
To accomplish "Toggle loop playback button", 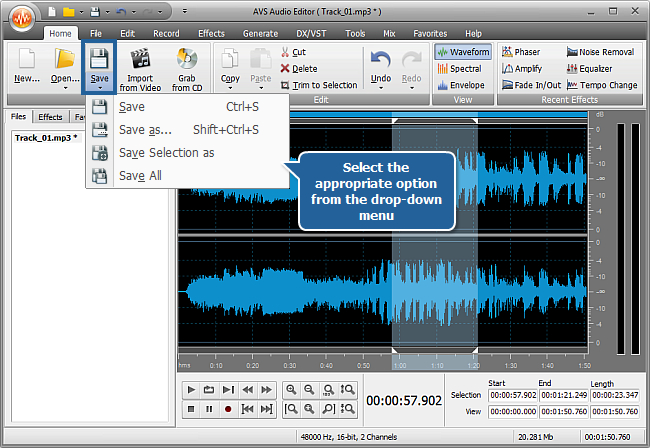I will (x=209, y=390).
